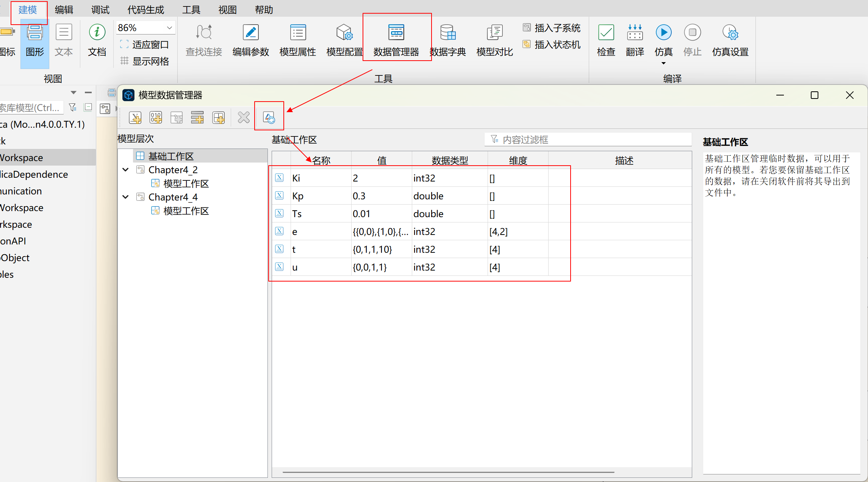Collapse the Chapter4_2 tree node
The width and height of the screenshot is (868, 482).
[126, 170]
